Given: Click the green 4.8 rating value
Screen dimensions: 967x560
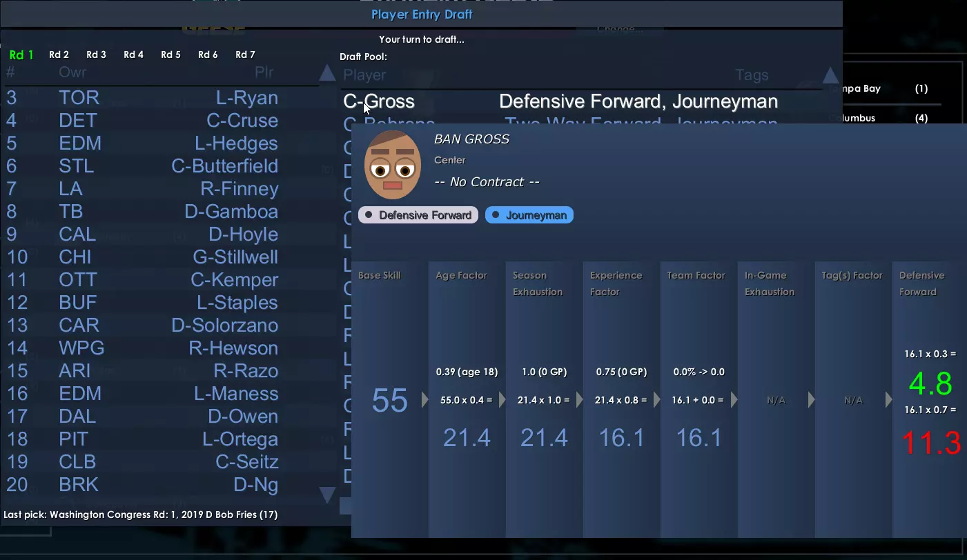Looking at the screenshot, I should [930, 383].
